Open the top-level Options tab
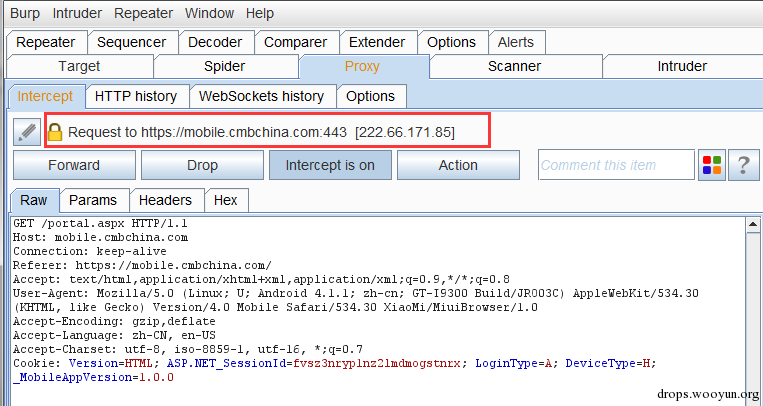The width and height of the screenshot is (763, 406). click(452, 42)
